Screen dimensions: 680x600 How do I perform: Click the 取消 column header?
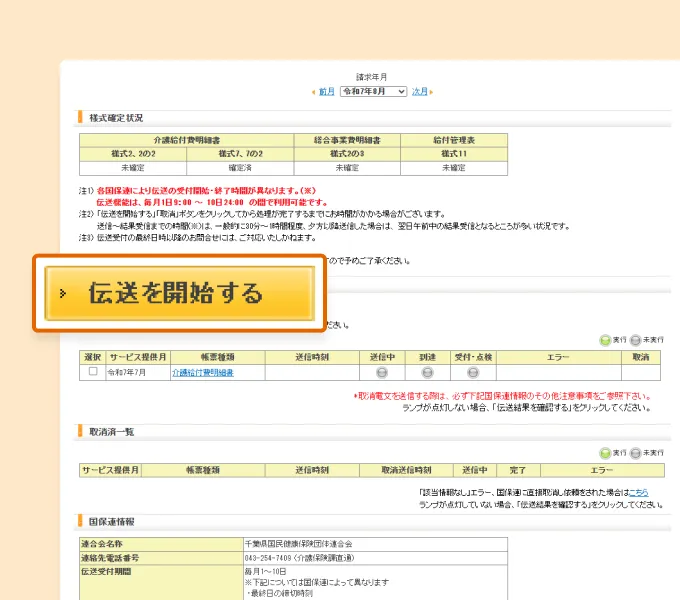pos(641,357)
